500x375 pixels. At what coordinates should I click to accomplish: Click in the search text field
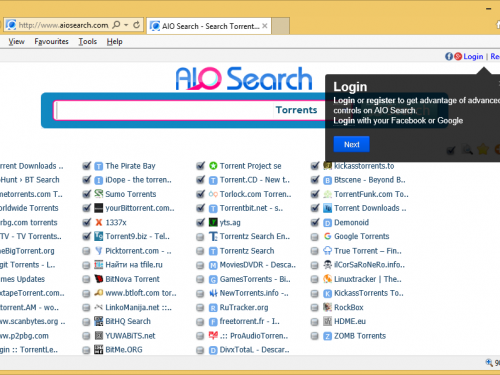point(163,110)
